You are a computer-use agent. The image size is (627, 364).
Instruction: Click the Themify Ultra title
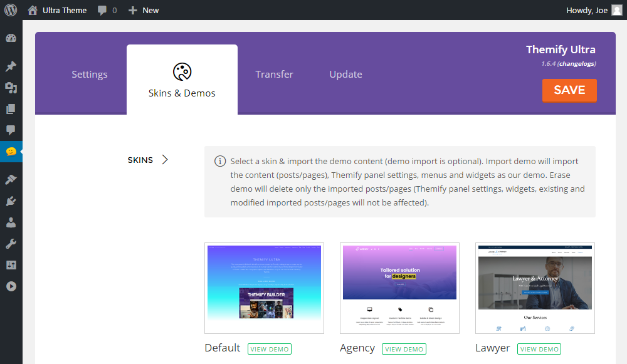click(561, 49)
